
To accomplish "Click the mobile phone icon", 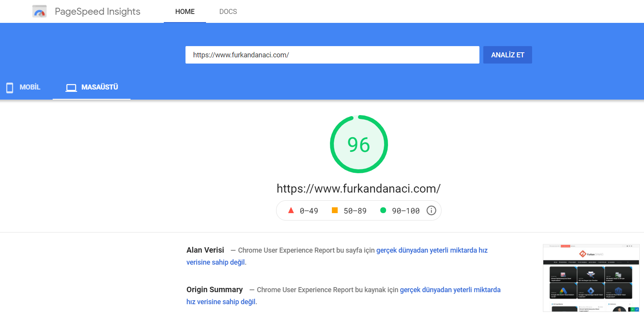I will click(10, 88).
